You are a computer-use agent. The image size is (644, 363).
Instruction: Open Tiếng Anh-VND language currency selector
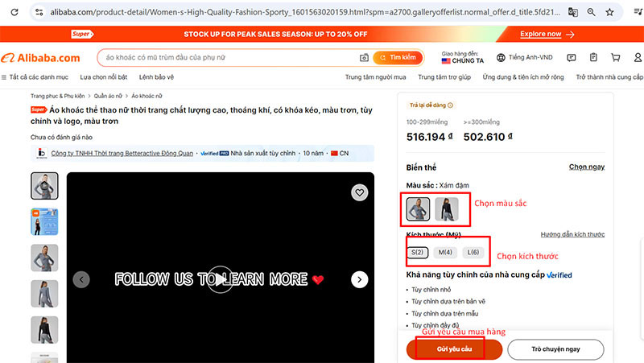(x=525, y=57)
